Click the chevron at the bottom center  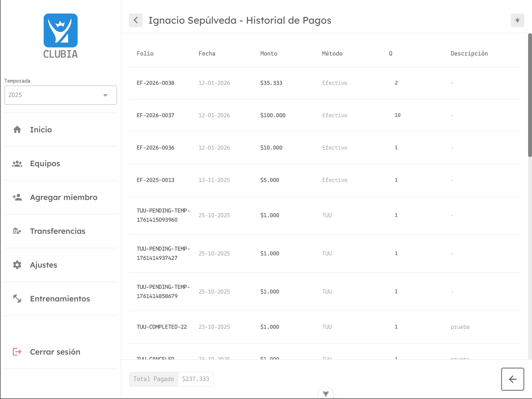tap(326, 394)
